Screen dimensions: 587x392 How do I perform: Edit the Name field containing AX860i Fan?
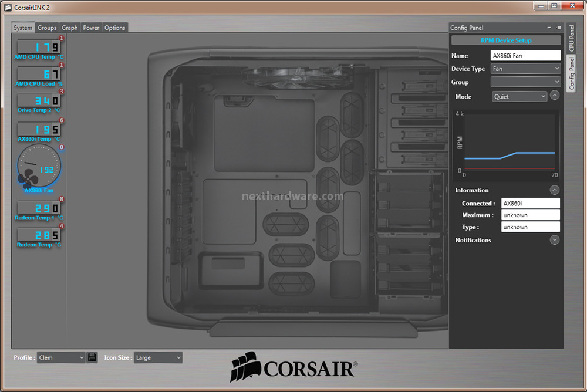(x=525, y=55)
